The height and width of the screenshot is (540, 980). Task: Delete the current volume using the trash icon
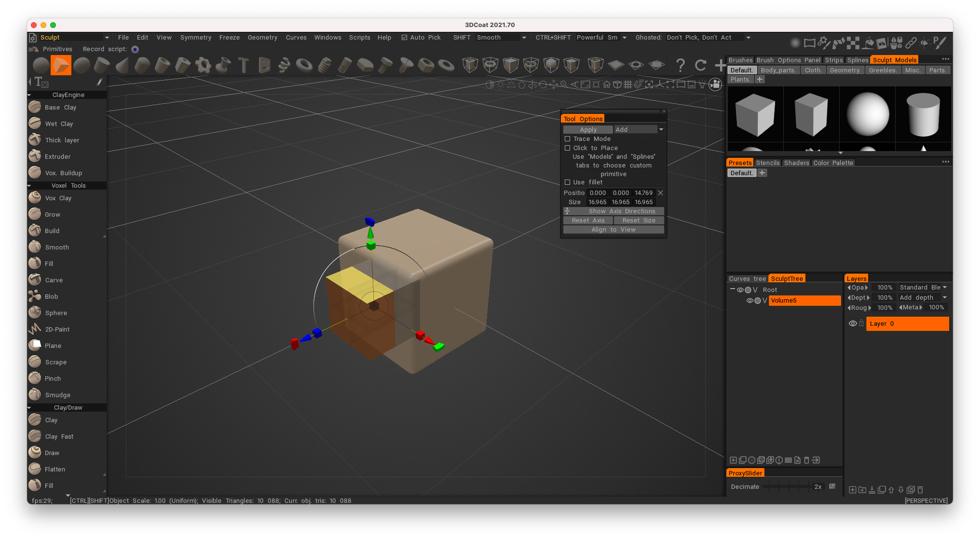(x=806, y=460)
